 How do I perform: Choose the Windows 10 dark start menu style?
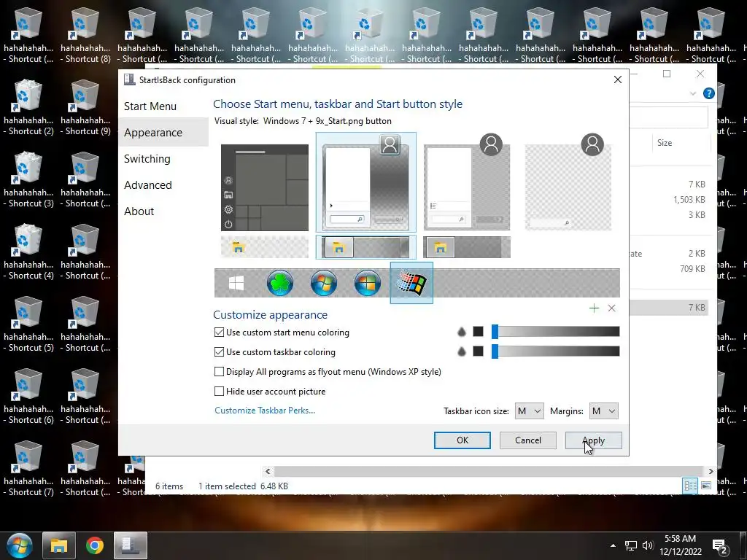[264, 187]
